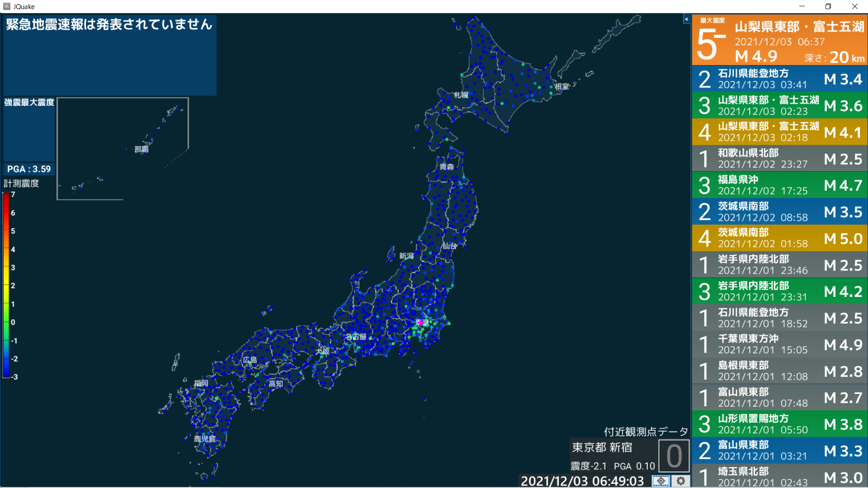Click the intensity 0 box for Shinjuku
868x488 pixels.
[674, 456]
